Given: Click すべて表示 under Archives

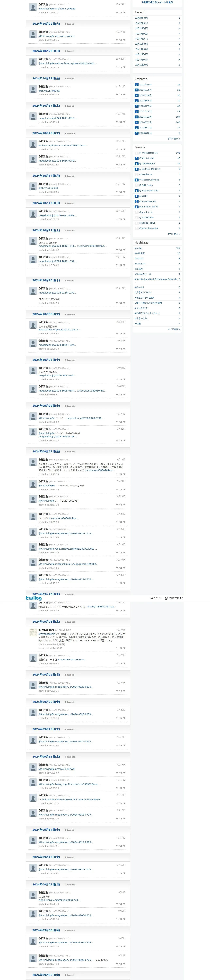Looking at the screenshot, I should [x=174, y=139].
